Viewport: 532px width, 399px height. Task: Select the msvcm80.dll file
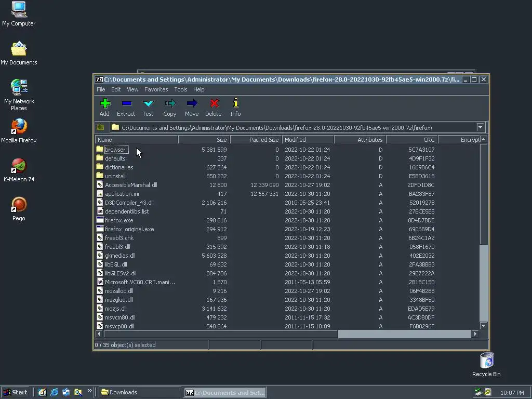coord(120,317)
